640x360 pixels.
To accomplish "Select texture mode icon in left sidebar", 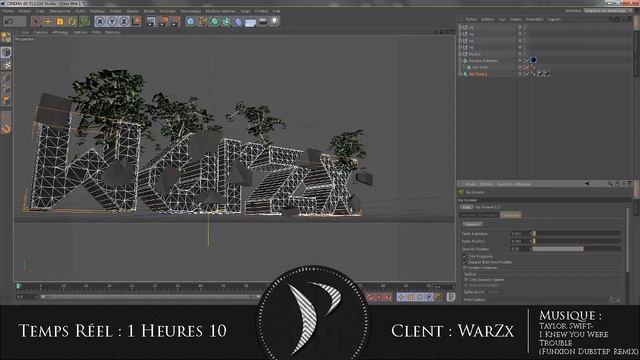I will 6,65.
